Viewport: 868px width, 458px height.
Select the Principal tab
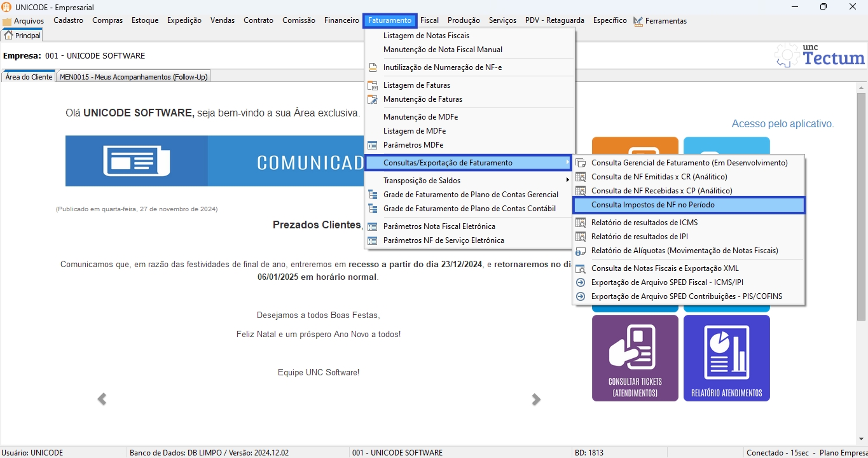pyautogui.click(x=23, y=36)
